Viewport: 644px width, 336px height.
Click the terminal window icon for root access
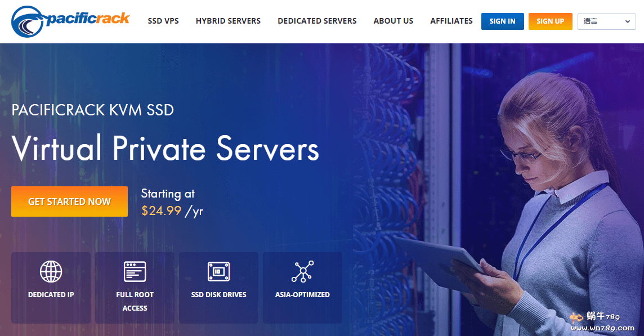pyautogui.click(x=135, y=271)
